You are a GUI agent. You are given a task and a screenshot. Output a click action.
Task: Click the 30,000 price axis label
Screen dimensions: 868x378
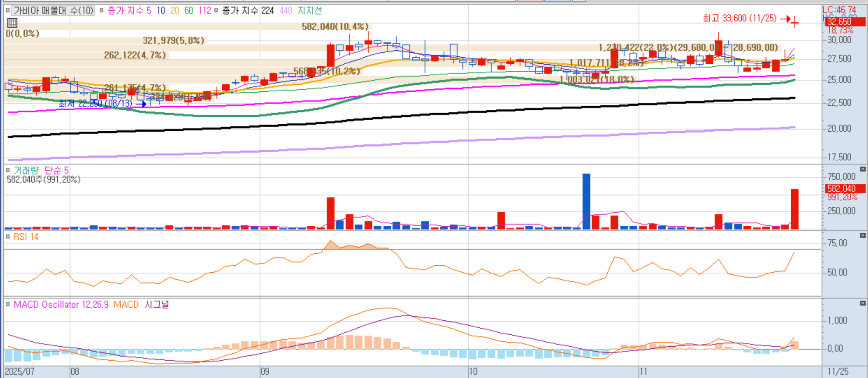point(839,40)
